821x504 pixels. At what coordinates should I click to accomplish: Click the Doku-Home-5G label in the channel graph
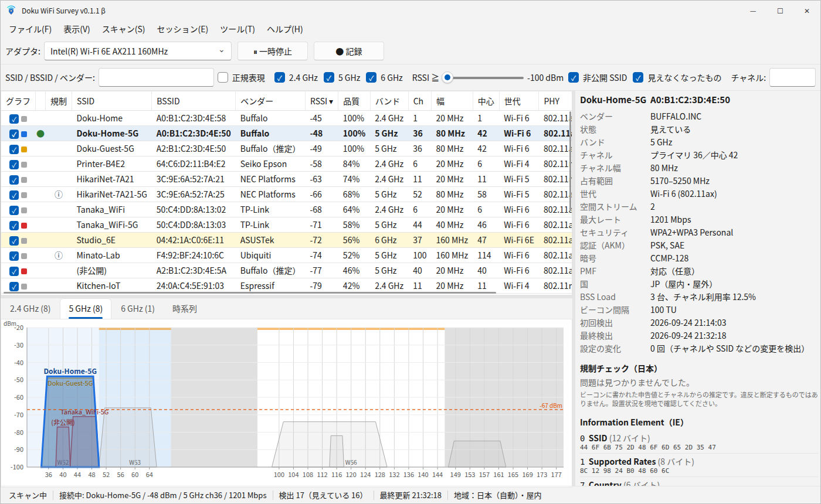tap(70, 371)
